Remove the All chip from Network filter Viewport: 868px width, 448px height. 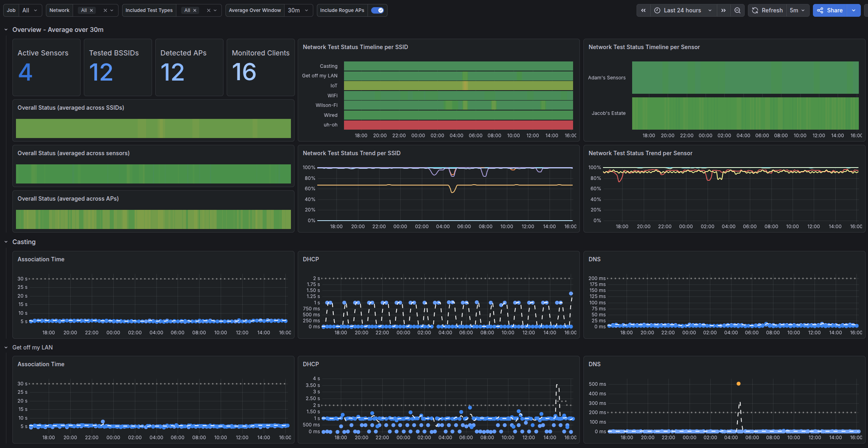[91, 10]
